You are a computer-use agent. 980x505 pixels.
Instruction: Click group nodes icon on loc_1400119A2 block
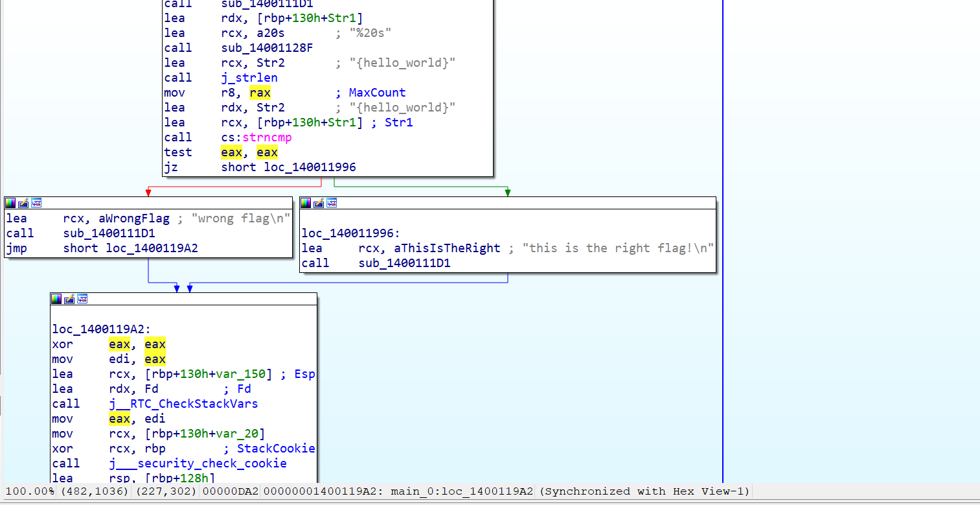point(82,299)
